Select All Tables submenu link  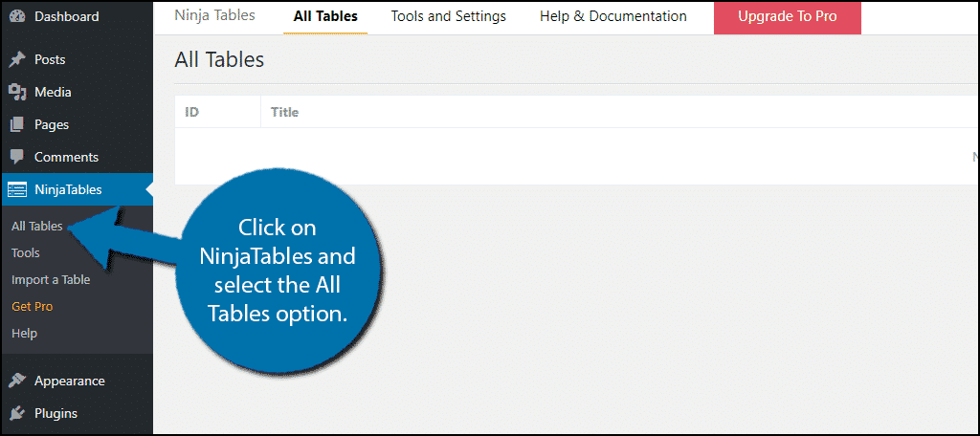(37, 226)
